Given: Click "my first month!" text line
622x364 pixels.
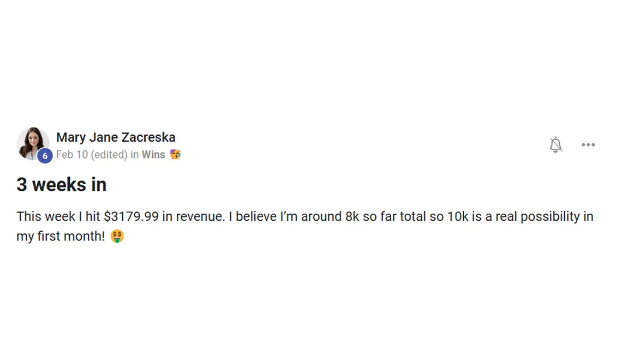Looking at the screenshot, I should pos(61,237).
